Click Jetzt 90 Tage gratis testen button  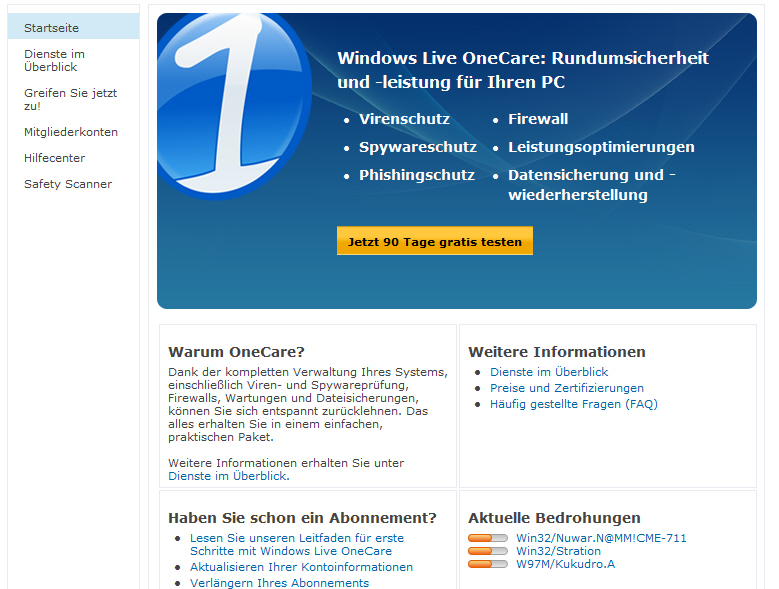point(435,241)
